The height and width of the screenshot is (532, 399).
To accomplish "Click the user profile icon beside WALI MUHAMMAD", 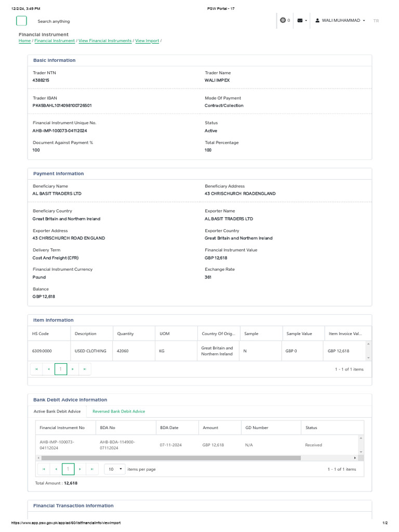I will [x=317, y=20].
